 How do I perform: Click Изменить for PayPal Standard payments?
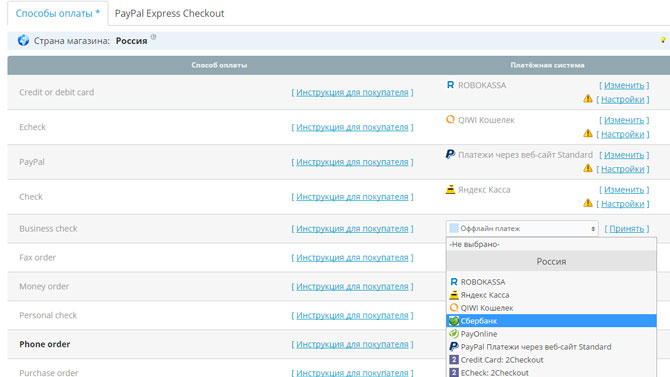624,155
